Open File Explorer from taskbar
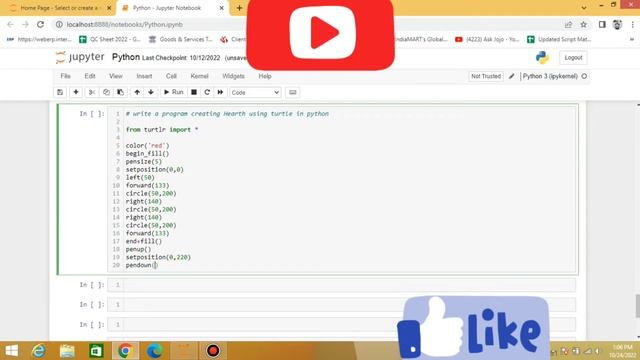Image resolution: width=640 pixels, height=360 pixels. point(67,351)
